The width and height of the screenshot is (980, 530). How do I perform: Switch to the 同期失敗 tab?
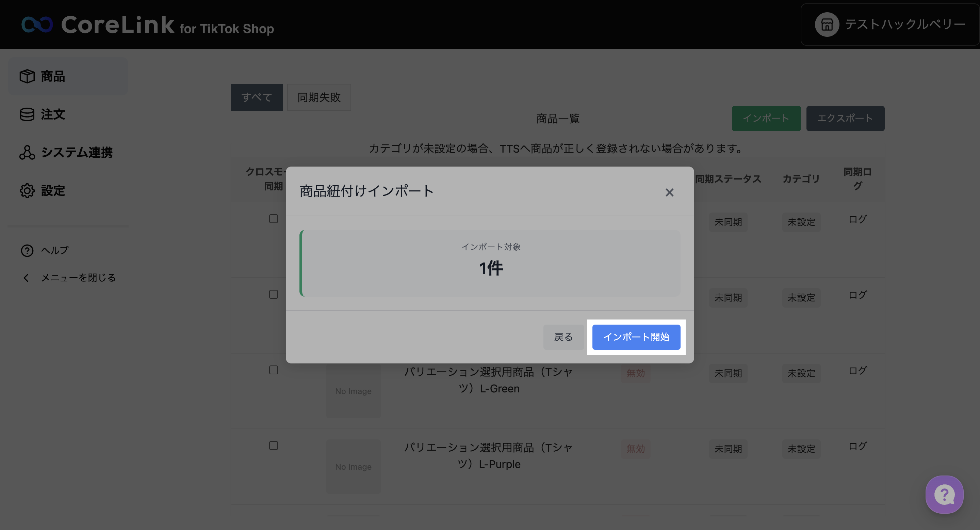(x=319, y=97)
